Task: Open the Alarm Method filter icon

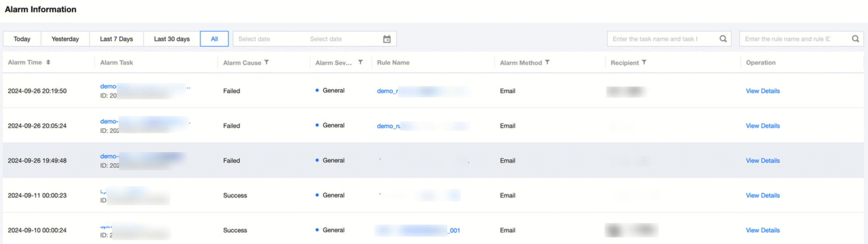Action: [547, 62]
